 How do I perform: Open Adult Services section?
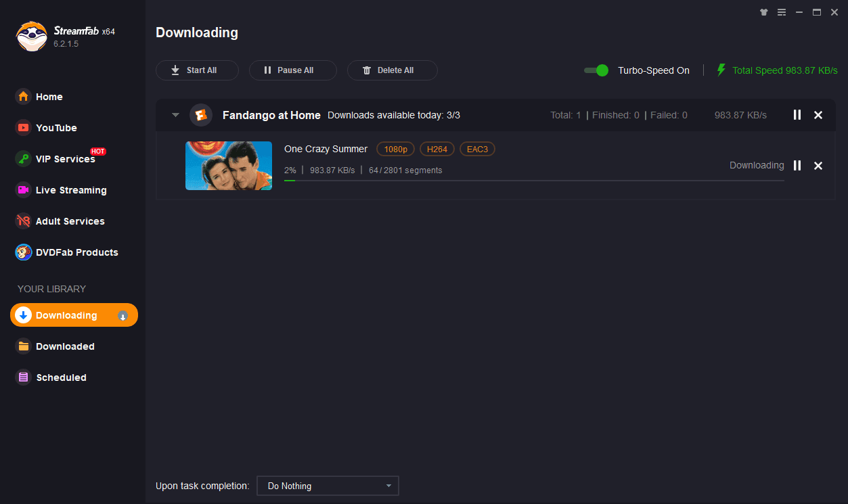60,221
